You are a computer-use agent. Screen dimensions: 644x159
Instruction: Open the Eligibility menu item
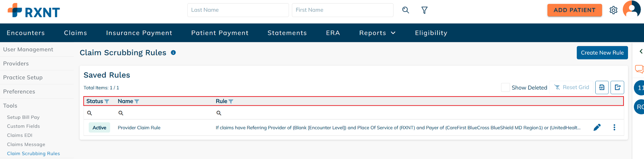431,33
